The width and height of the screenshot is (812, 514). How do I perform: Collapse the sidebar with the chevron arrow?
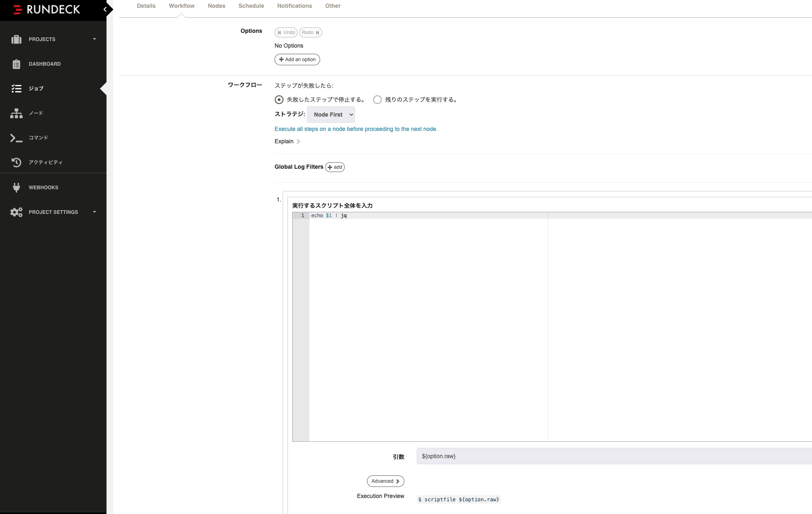(105, 9)
